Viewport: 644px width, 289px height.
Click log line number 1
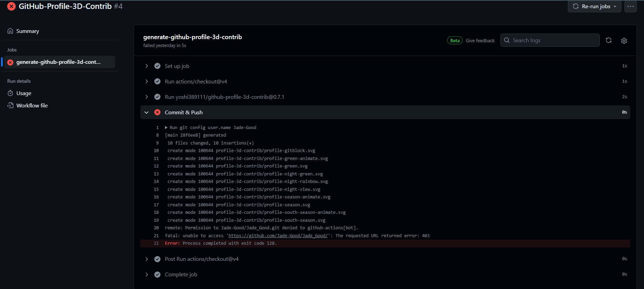[x=157, y=128]
